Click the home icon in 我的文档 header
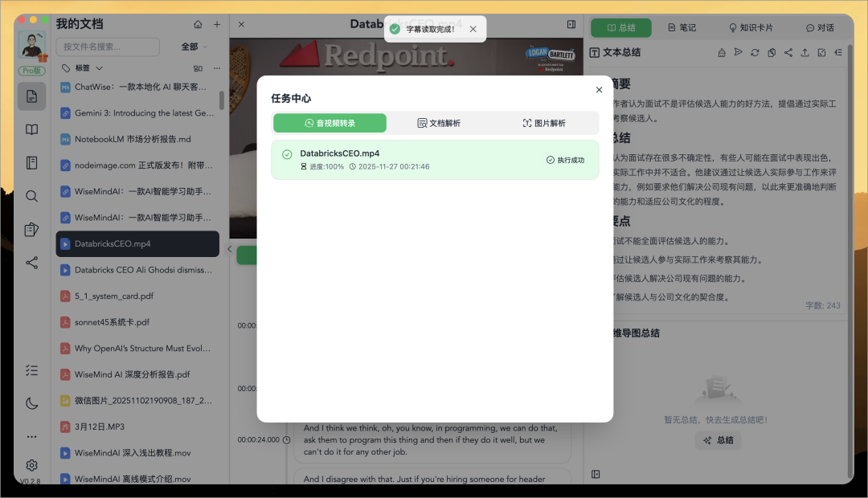868x498 pixels. (198, 24)
